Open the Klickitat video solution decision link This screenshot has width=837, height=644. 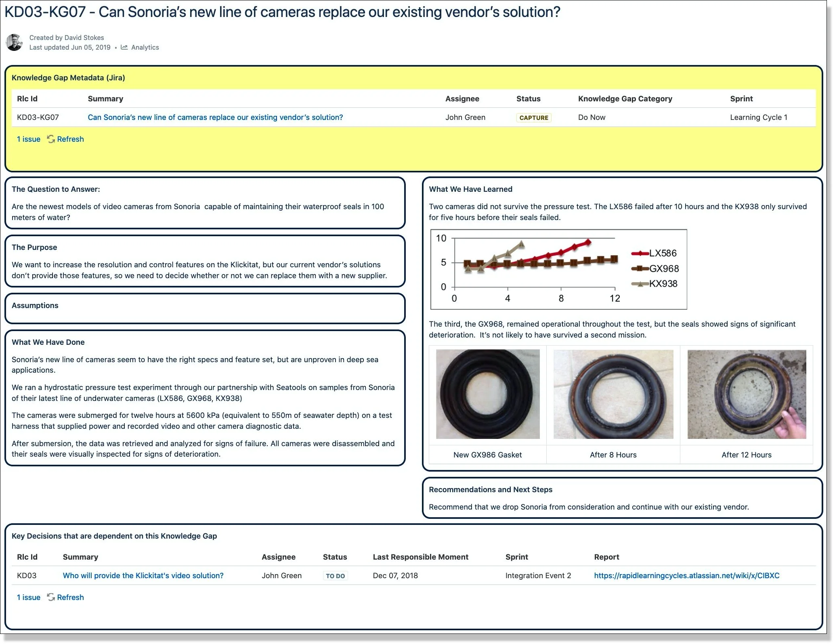143,575
